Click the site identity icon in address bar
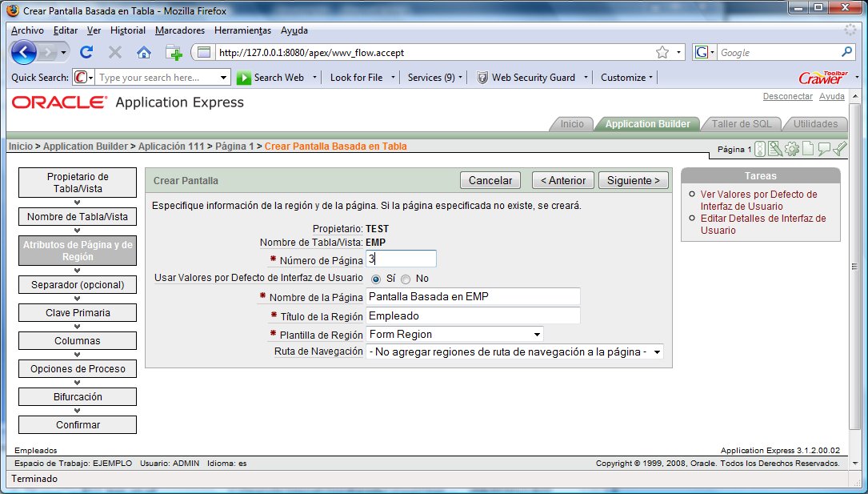This screenshot has height=494, width=868. (204, 53)
